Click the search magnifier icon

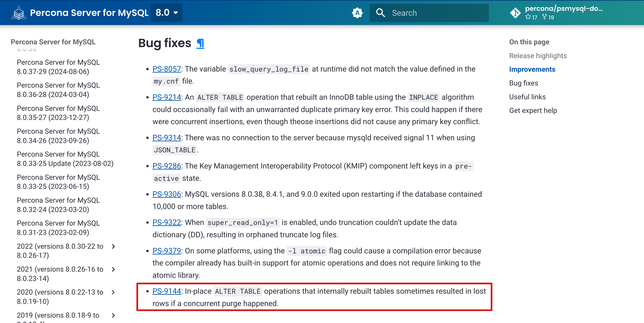(x=380, y=13)
